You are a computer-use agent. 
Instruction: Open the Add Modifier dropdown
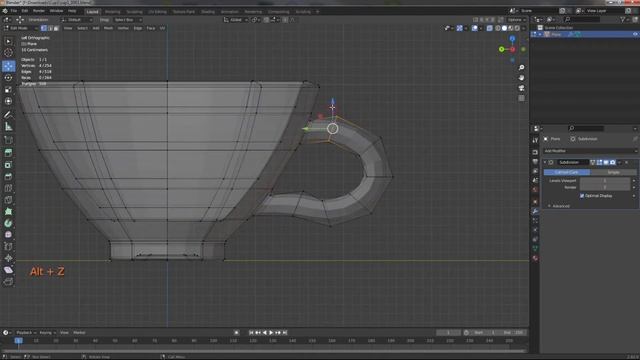click(590, 151)
